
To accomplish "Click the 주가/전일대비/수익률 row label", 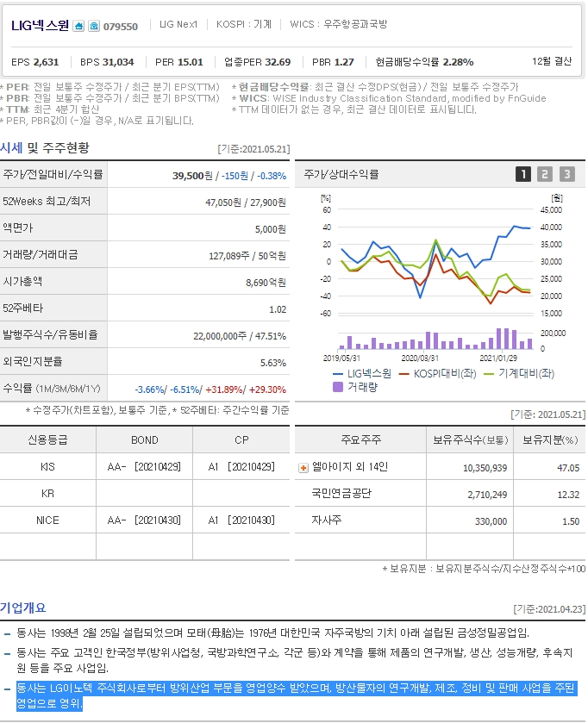I will (x=53, y=175).
